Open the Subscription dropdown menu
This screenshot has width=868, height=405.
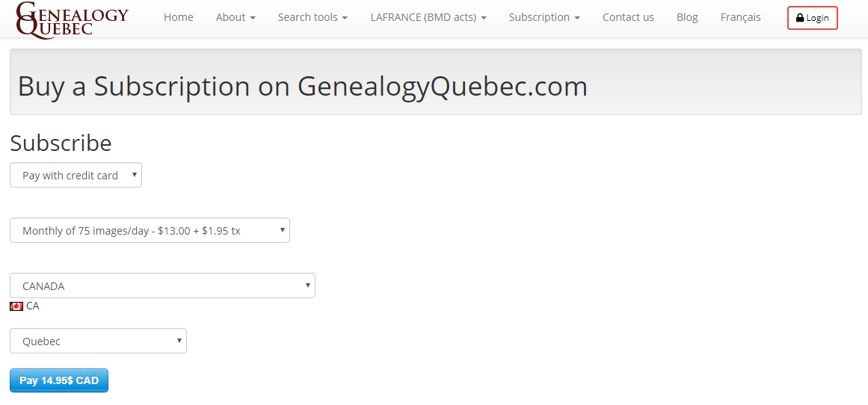[545, 17]
